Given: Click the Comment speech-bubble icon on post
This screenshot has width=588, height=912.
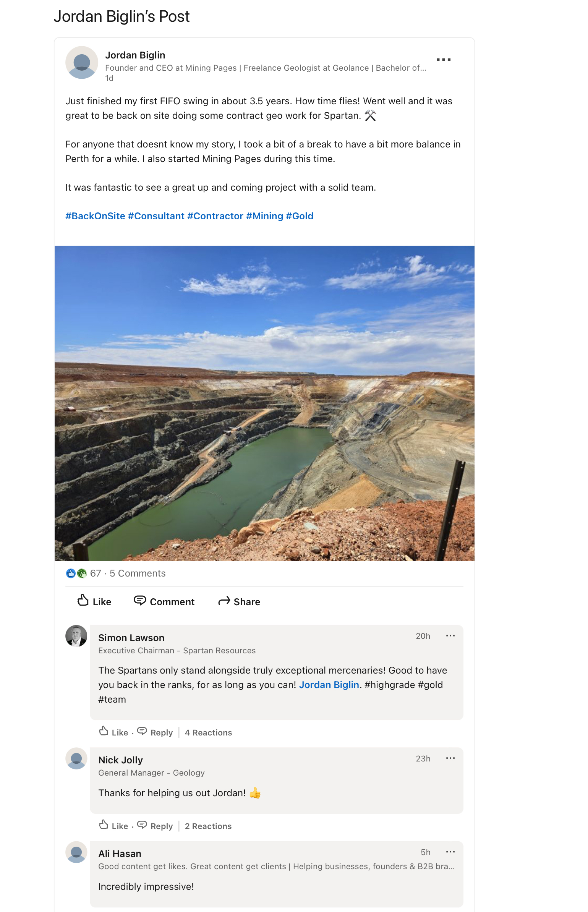Looking at the screenshot, I should click(x=140, y=601).
